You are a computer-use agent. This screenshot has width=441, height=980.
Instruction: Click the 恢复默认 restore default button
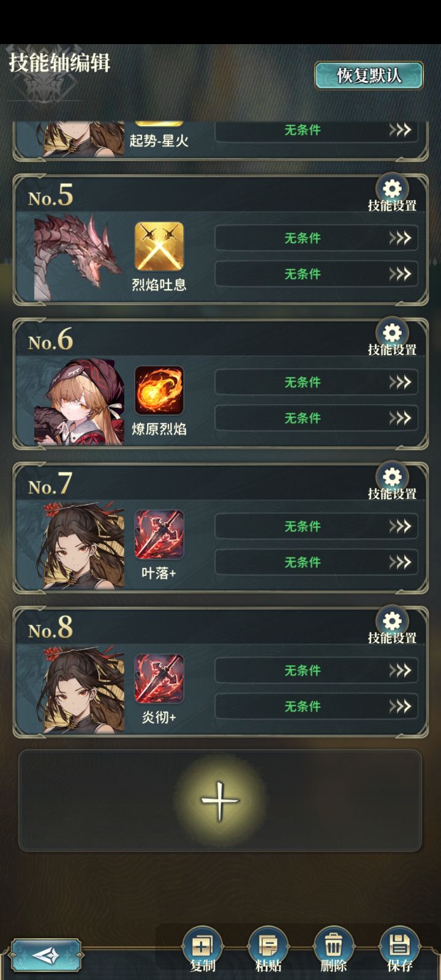369,75
